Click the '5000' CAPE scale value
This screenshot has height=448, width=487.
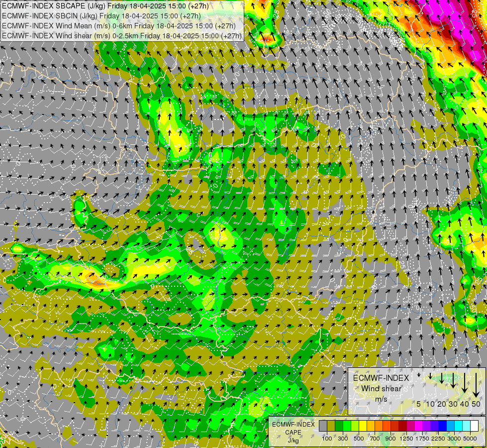tap(470, 439)
